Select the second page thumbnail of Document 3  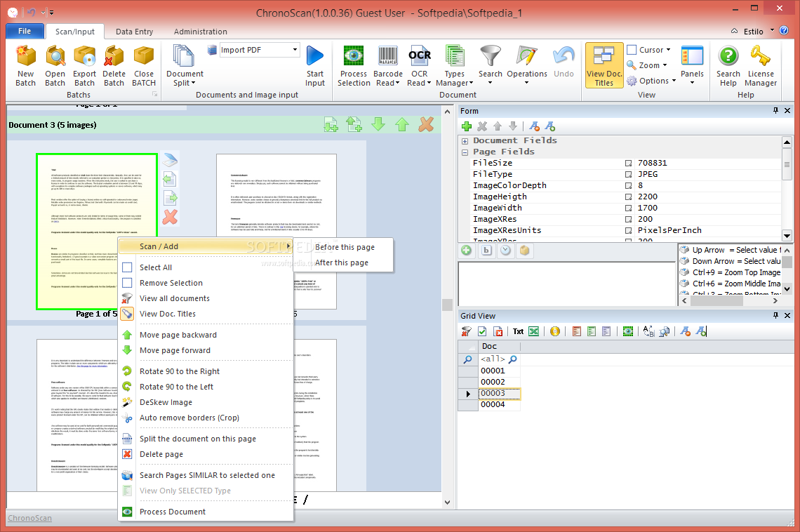pos(276,232)
